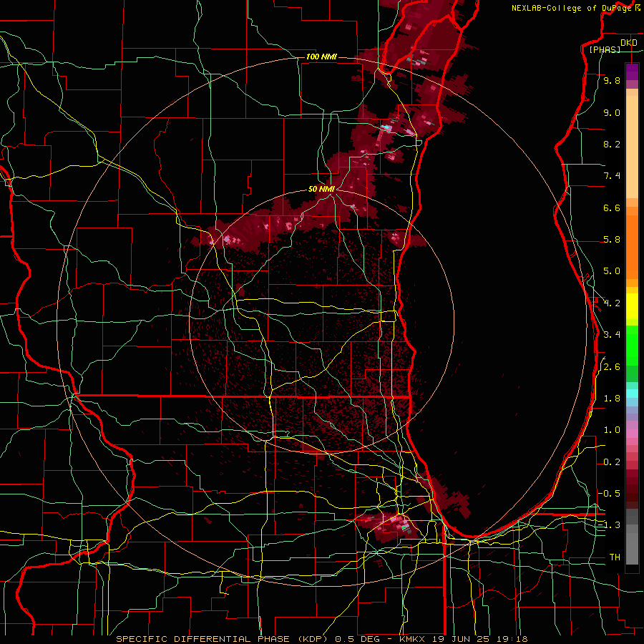The image size is (644, 644).
Task: Click the KMKX radar site identifier in caption
Action: 413,639
